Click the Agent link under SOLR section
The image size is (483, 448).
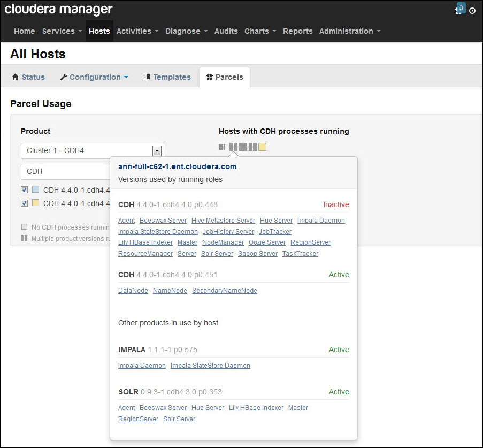click(127, 408)
